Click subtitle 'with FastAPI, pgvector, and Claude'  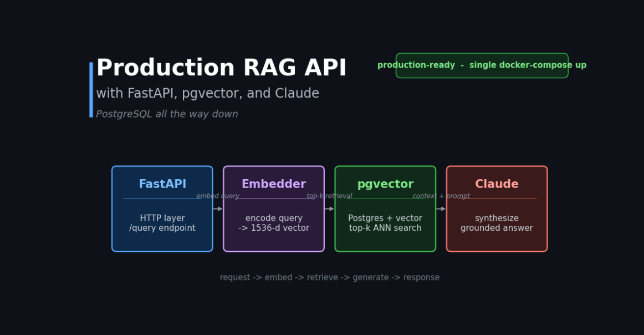click(x=207, y=94)
